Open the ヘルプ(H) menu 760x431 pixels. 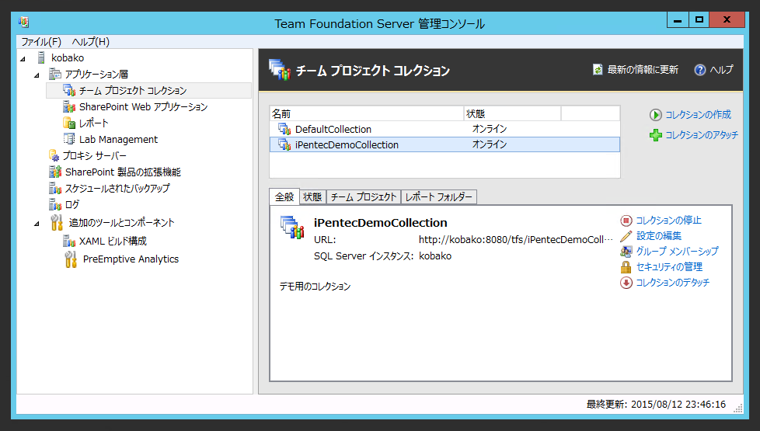click(91, 42)
